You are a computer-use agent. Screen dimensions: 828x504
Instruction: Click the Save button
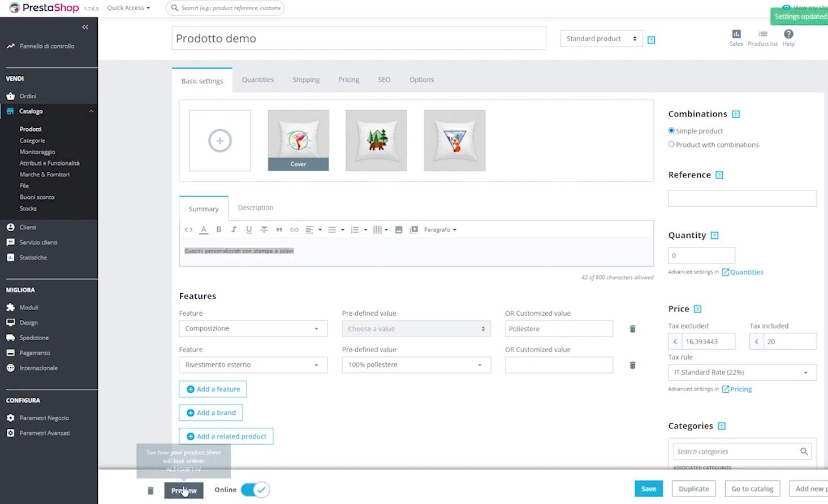pos(648,489)
